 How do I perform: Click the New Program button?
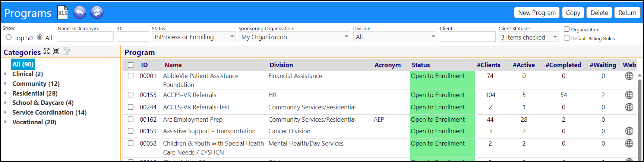coord(537,13)
